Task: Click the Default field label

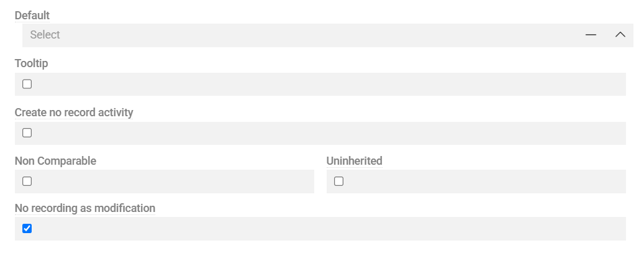Action: [x=32, y=15]
